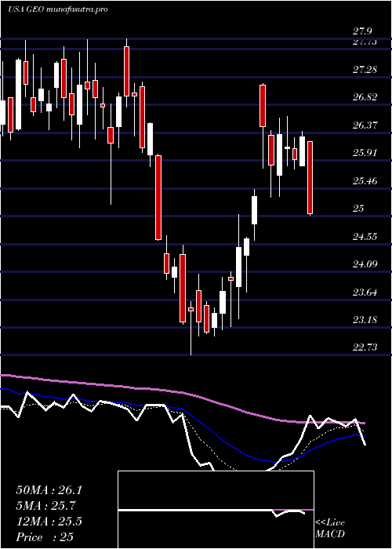Click the 24.55 price axis label

click(x=365, y=236)
